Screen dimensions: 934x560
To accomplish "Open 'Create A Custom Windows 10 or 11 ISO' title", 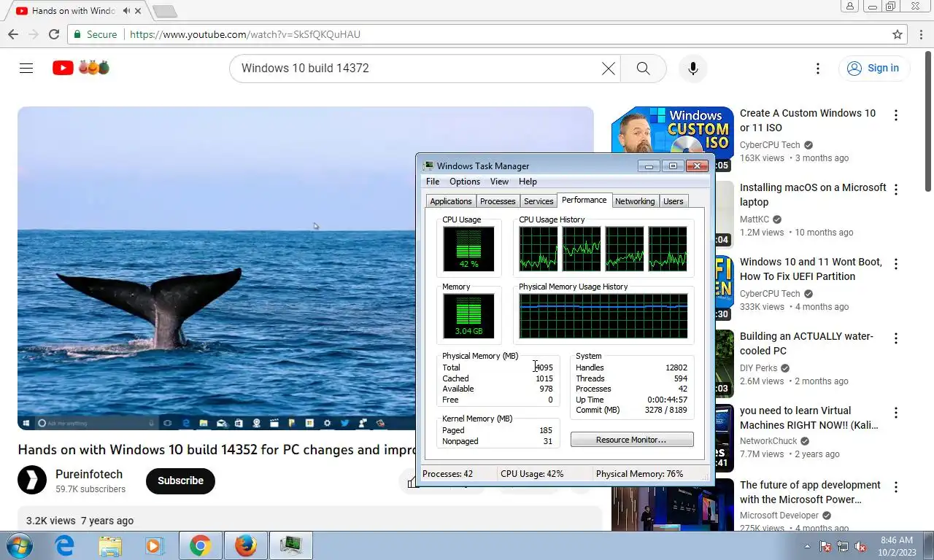I will (808, 120).
